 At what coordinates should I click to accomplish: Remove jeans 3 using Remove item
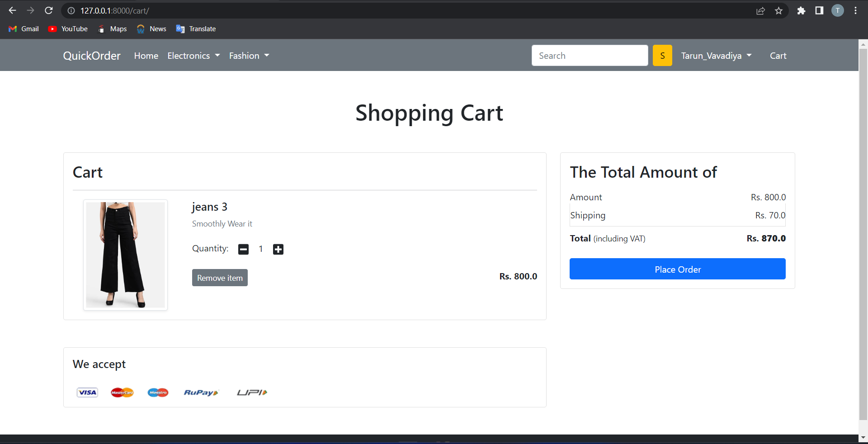[x=219, y=278]
